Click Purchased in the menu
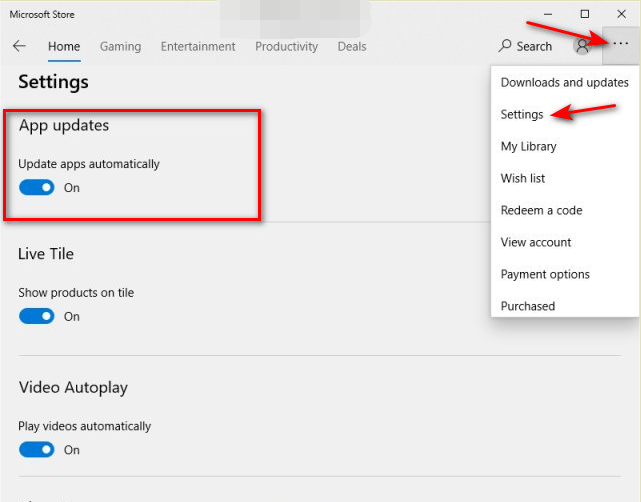The width and height of the screenshot is (641, 502). (528, 306)
